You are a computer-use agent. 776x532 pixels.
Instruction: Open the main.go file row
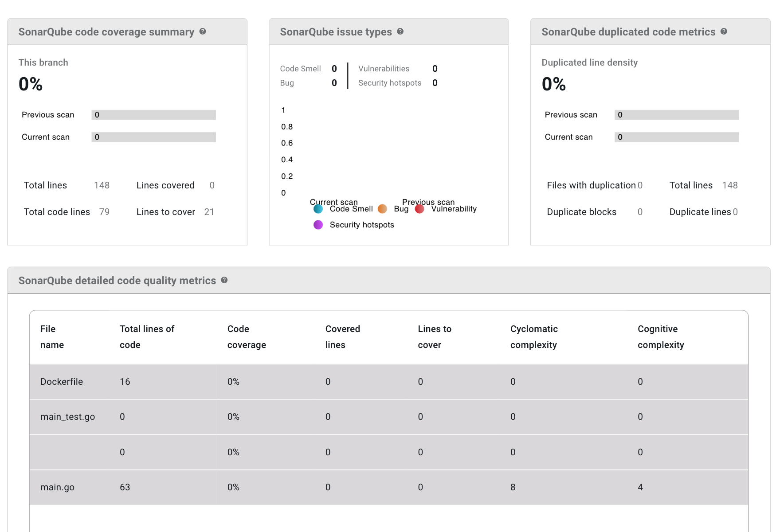pyautogui.click(x=57, y=487)
